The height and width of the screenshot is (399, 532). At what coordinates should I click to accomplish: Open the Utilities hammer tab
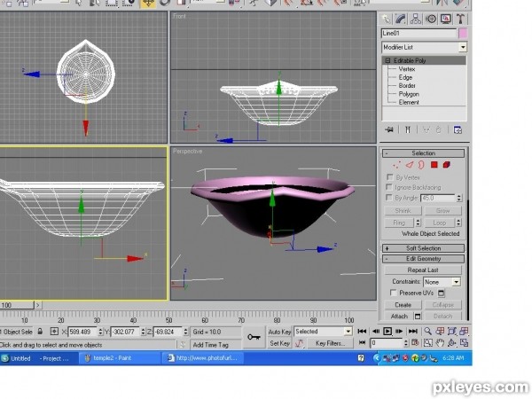pyautogui.click(x=460, y=19)
